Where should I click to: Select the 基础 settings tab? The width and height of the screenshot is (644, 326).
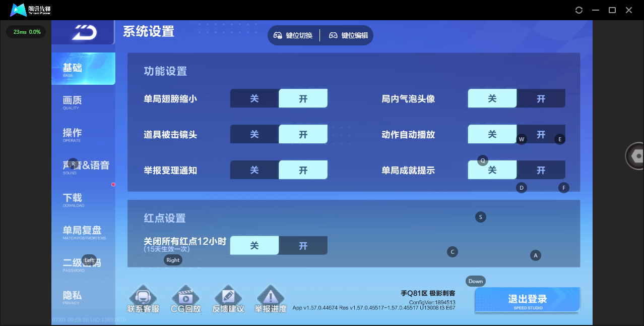pyautogui.click(x=83, y=69)
